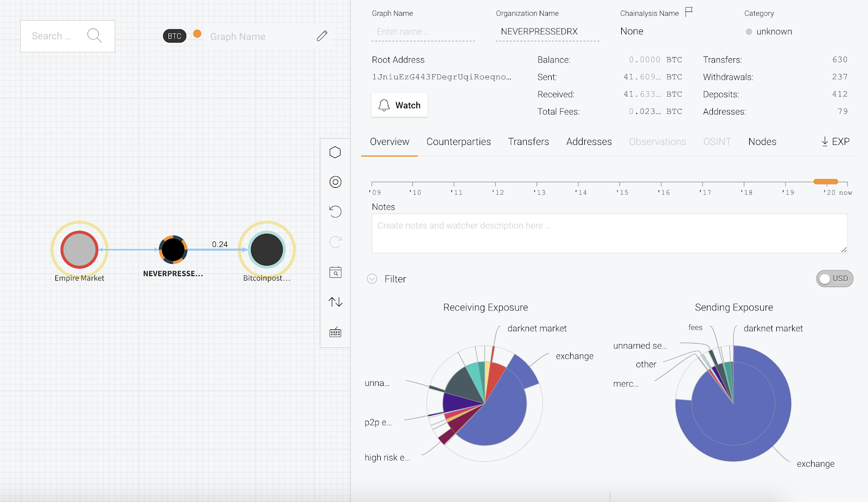Select the Empire Market node
868x502 pixels.
point(79,250)
